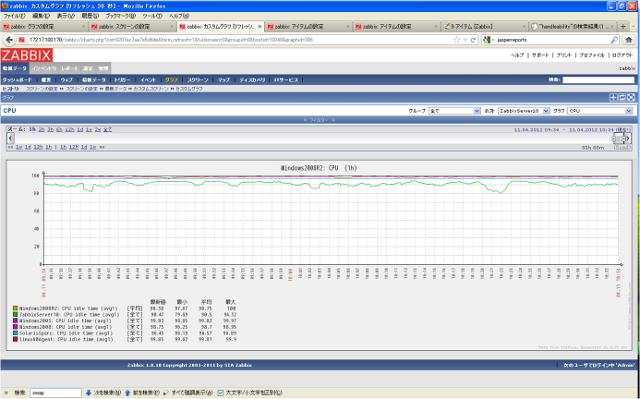
Task: Click the time period slider handle
Action: (x=618, y=139)
